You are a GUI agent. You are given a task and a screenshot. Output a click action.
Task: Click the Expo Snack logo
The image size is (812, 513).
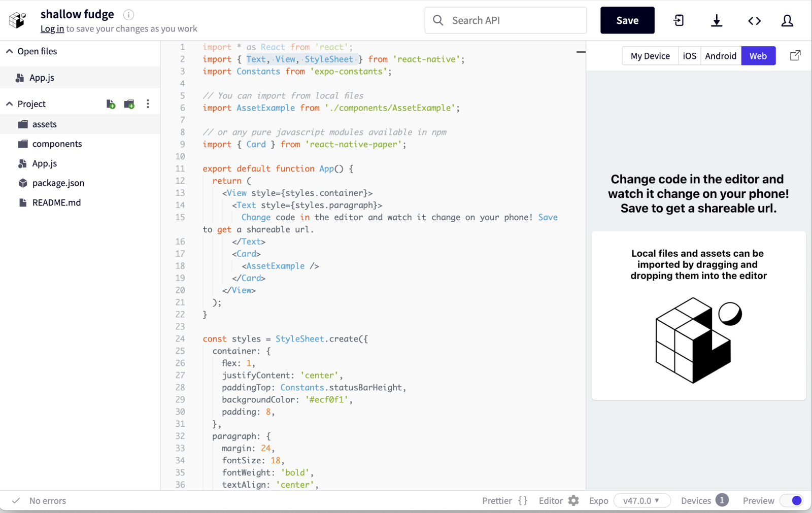coord(17,20)
